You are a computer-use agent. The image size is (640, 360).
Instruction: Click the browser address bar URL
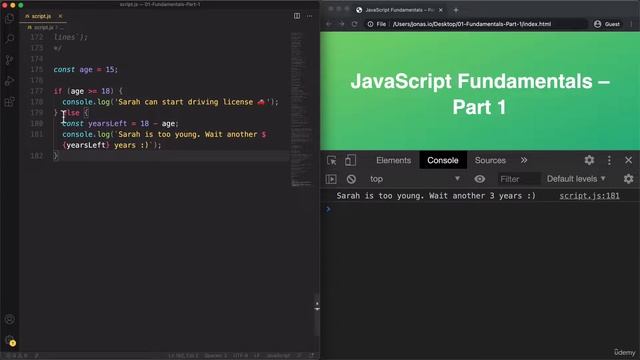(471, 24)
